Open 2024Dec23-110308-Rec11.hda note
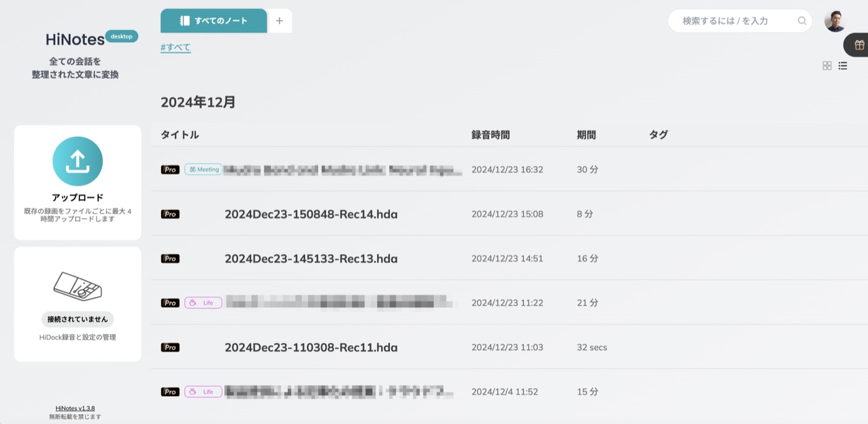 (311, 347)
